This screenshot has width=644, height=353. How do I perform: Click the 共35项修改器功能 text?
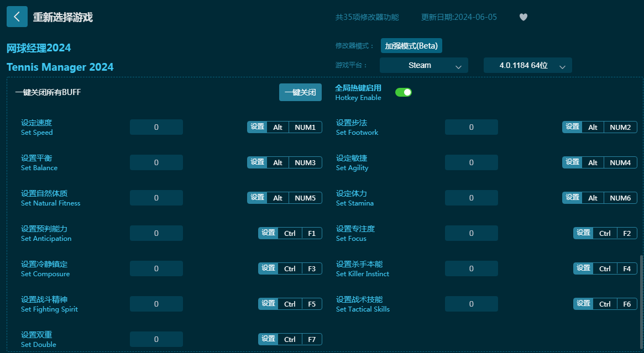coord(367,17)
